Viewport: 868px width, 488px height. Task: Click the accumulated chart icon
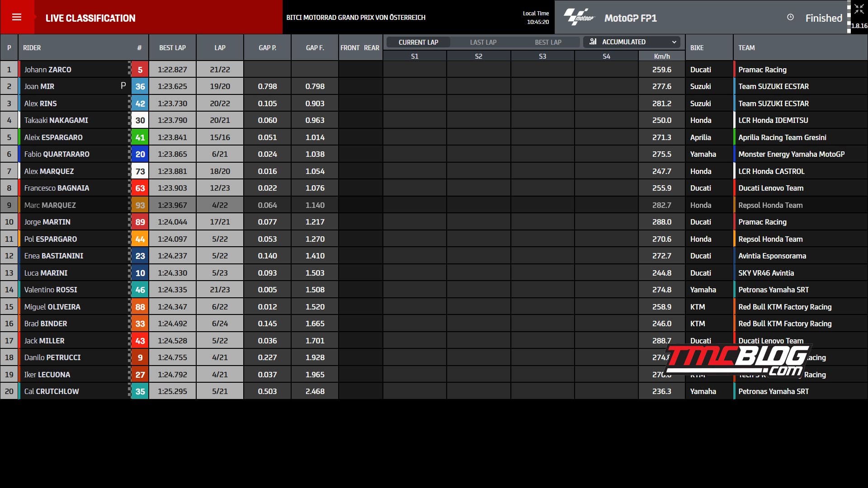tap(593, 42)
